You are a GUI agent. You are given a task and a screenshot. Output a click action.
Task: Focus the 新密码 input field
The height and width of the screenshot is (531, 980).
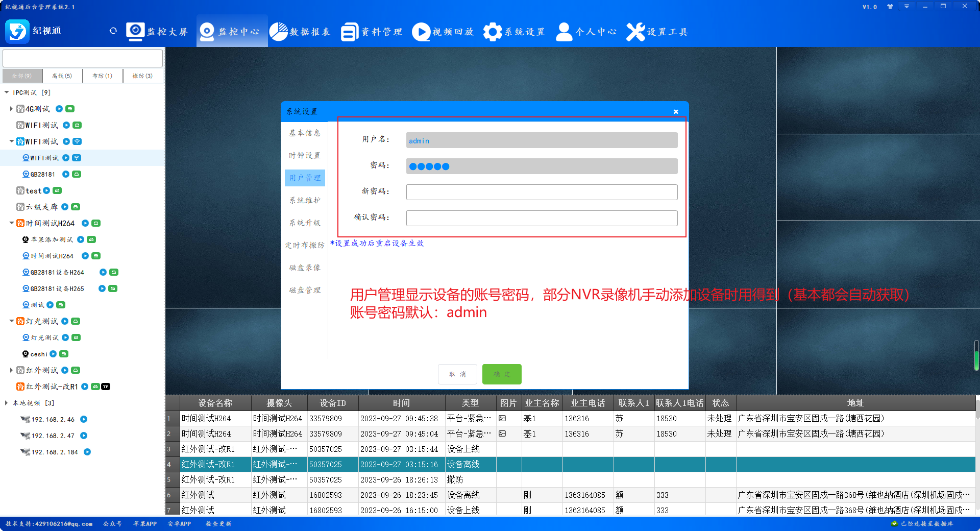tap(542, 192)
